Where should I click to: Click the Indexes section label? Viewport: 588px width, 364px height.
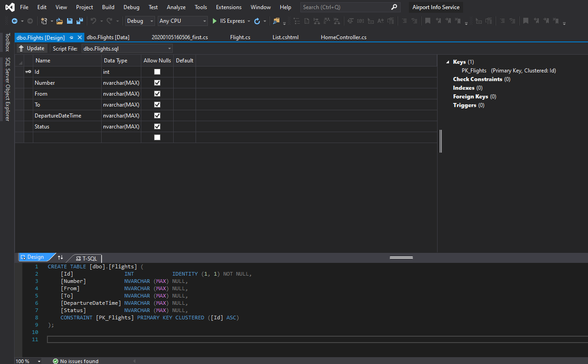click(464, 88)
